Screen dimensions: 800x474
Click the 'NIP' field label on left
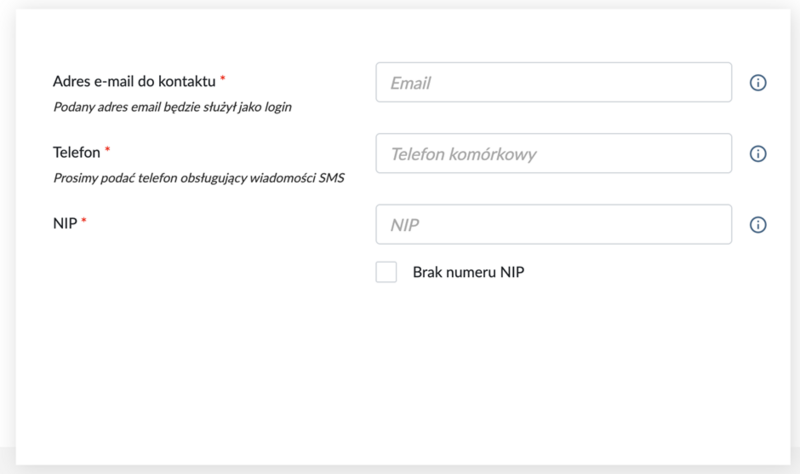click(x=64, y=223)
